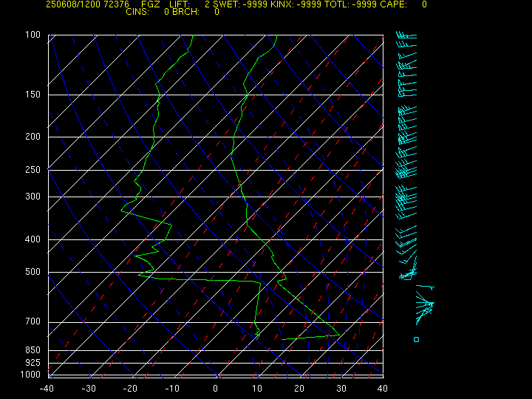Click the SWET: -9999 index readout
The width and height of the screenshot is (532, 399).
click(242, 4)
